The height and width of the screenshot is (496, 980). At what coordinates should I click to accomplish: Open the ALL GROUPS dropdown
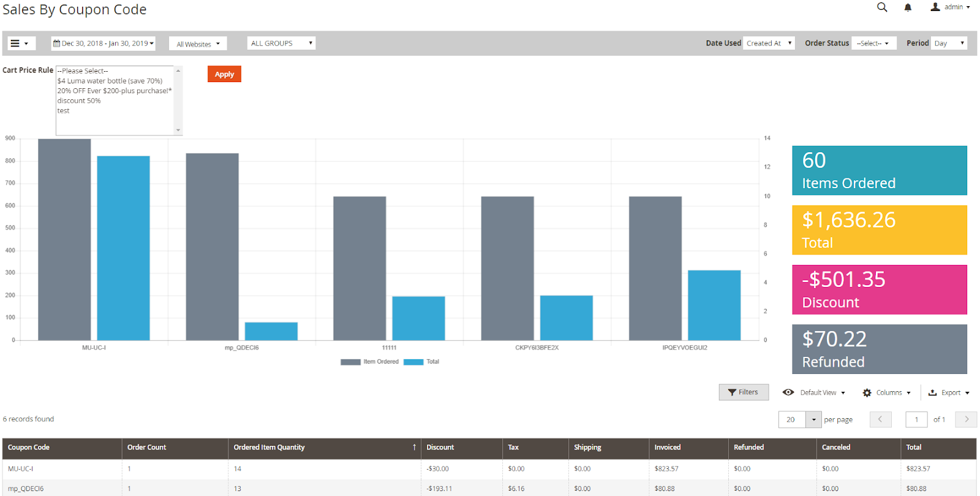(281, 44)
